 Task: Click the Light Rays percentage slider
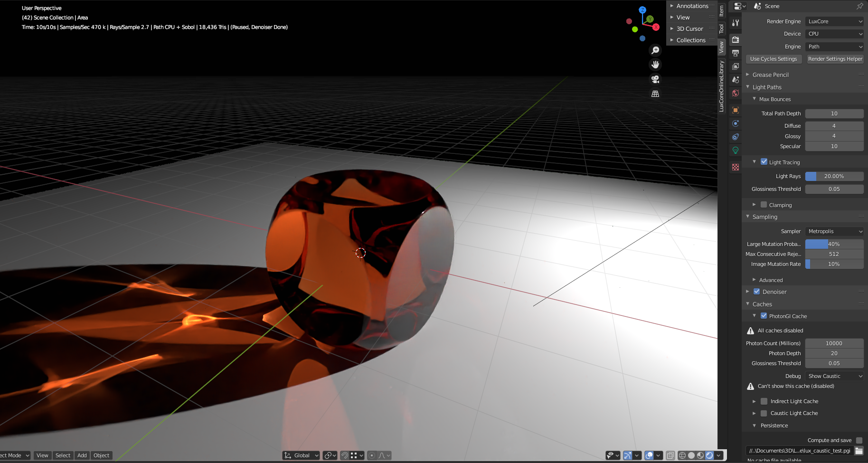click(834, 176)
